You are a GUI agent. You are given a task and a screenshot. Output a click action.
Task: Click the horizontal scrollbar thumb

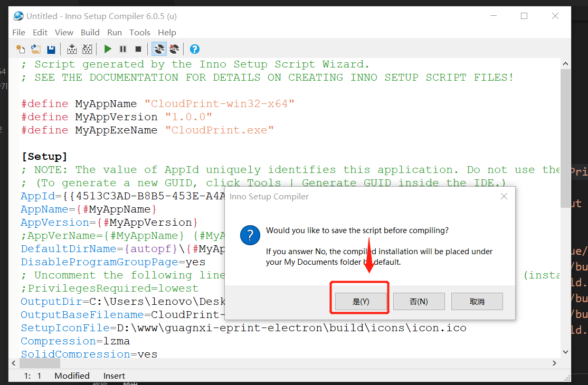[x=40, y=363]
